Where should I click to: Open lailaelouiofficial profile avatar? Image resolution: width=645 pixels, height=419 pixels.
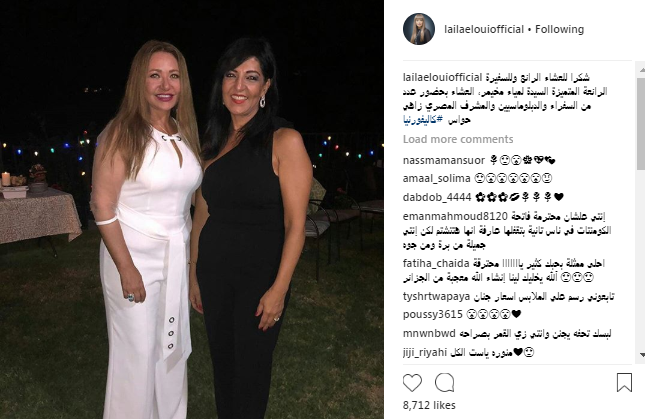(419, 29)
